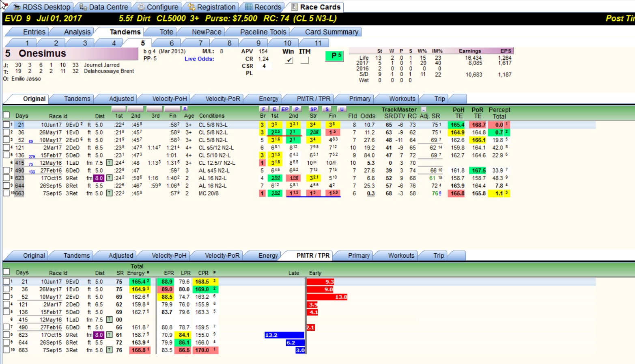The image size is (635, 364).
Task: Uncheck the Win checkbox
Action: 288,60
